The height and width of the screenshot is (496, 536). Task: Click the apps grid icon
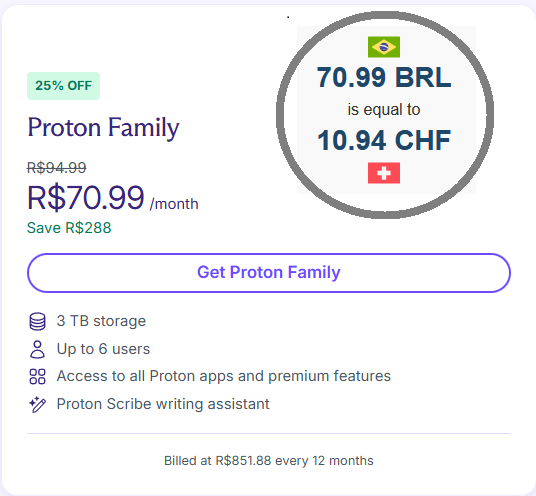click(37, 376)
